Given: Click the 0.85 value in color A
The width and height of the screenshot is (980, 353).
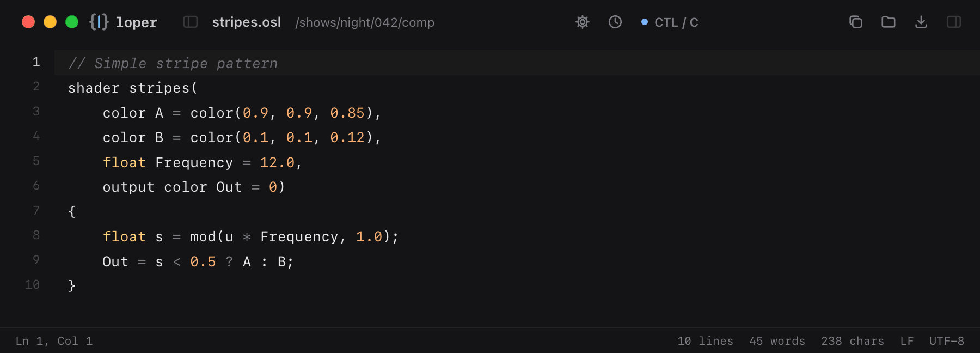Looking at the screenshot, I should tap(347, 113).
